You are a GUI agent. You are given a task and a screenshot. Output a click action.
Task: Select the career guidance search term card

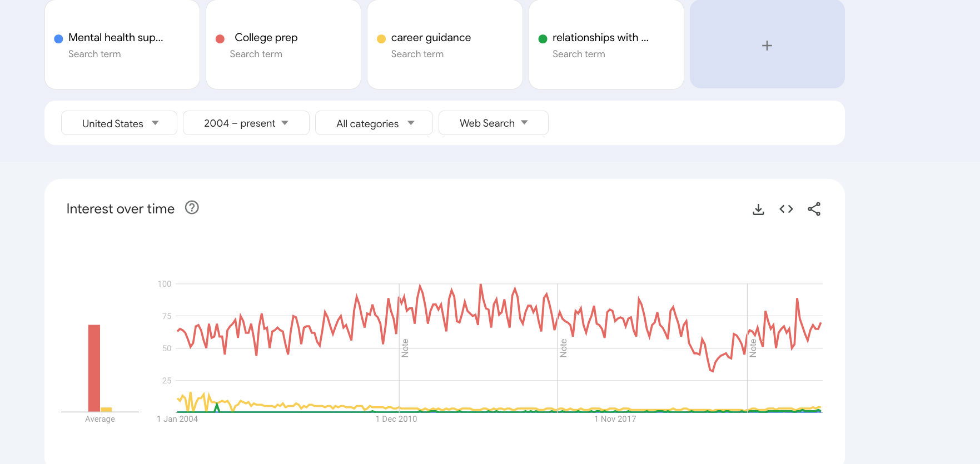[x=431, y=38]
